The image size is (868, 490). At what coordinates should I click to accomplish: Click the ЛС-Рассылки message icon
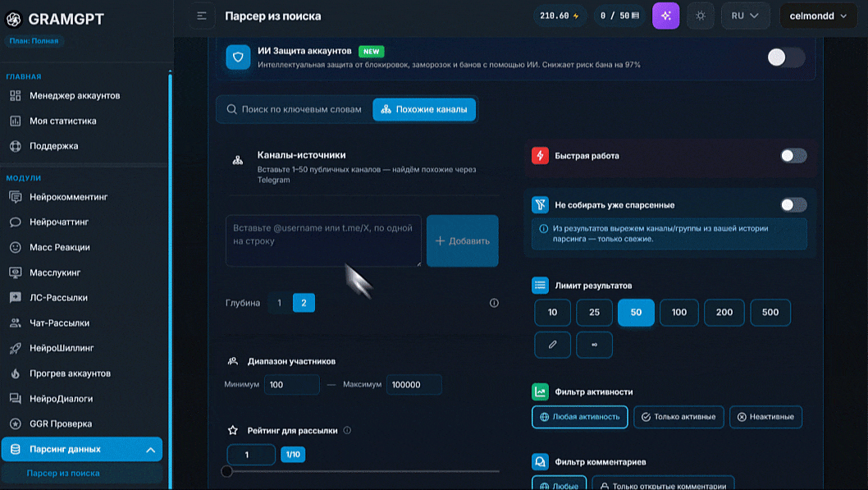(16, 298)
